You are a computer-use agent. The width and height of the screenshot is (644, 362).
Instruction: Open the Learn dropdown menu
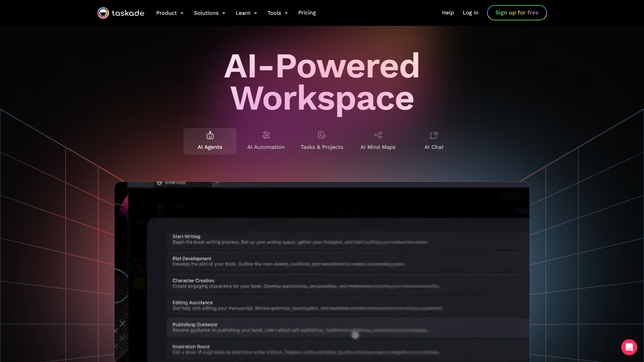click(246, 13)
